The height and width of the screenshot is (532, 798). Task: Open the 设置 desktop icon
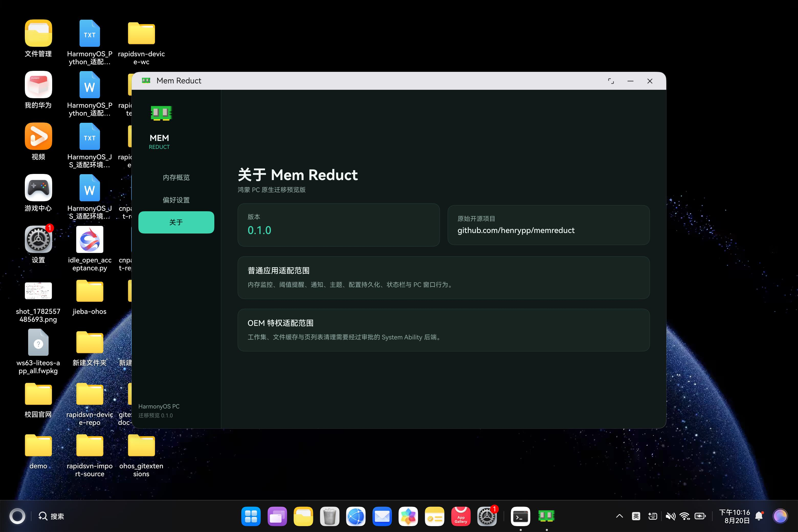(38, 239)
